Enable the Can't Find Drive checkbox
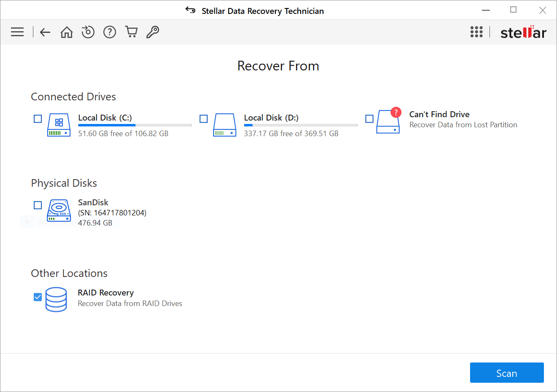 (x=370, y=119)
